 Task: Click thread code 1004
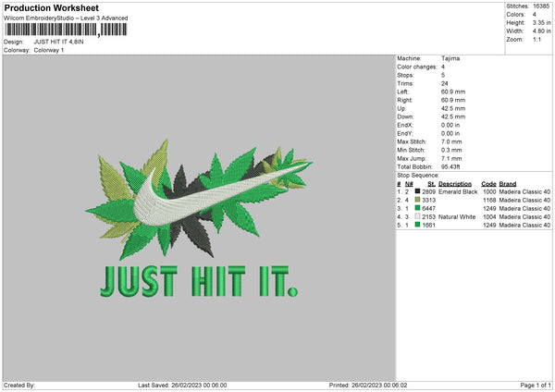click(489, 217)
